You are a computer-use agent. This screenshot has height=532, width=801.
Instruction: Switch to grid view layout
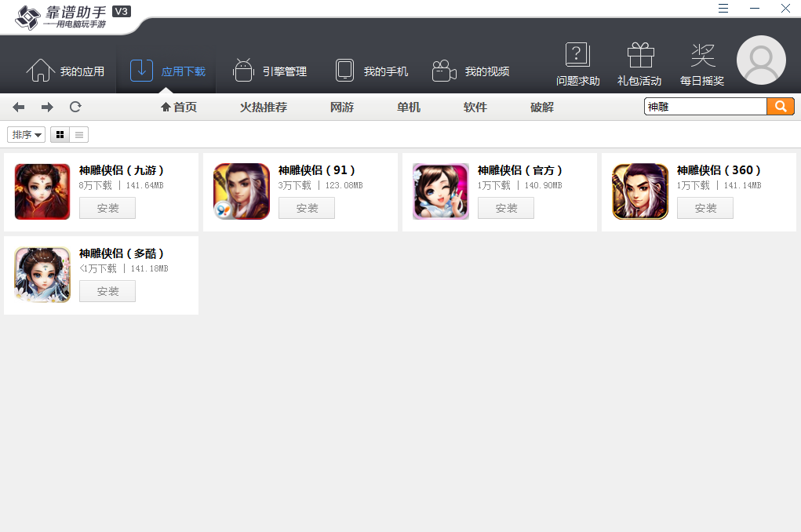60,134
